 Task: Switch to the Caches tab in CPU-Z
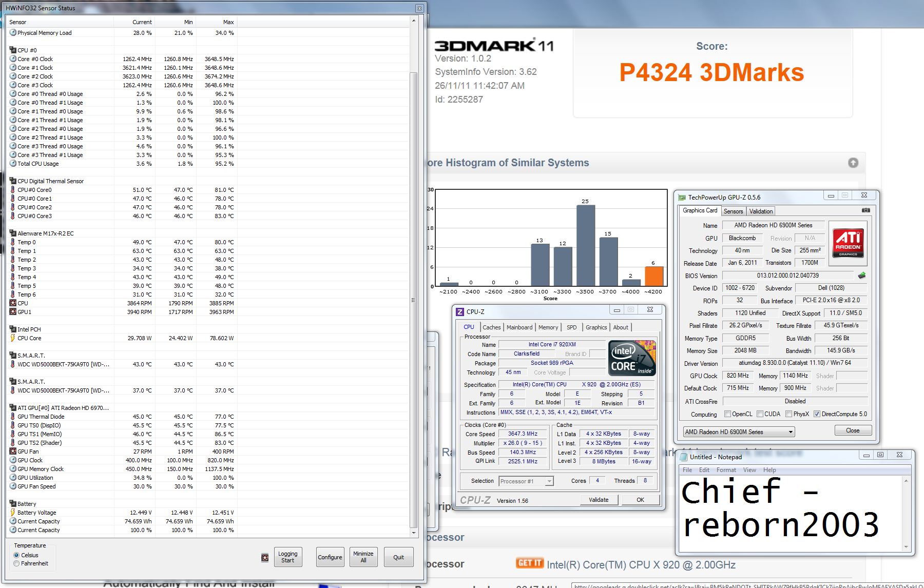pyautogui.click(x=491, y=327)
